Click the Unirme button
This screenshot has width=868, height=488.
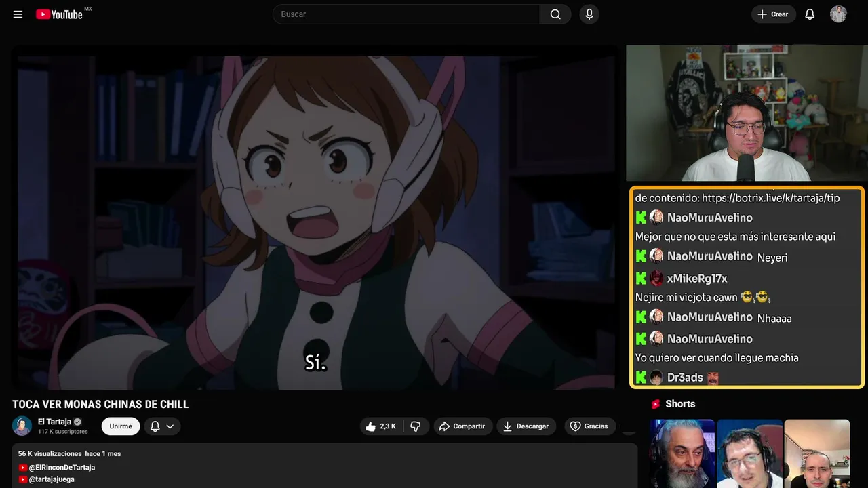click(x=121, y=426)
